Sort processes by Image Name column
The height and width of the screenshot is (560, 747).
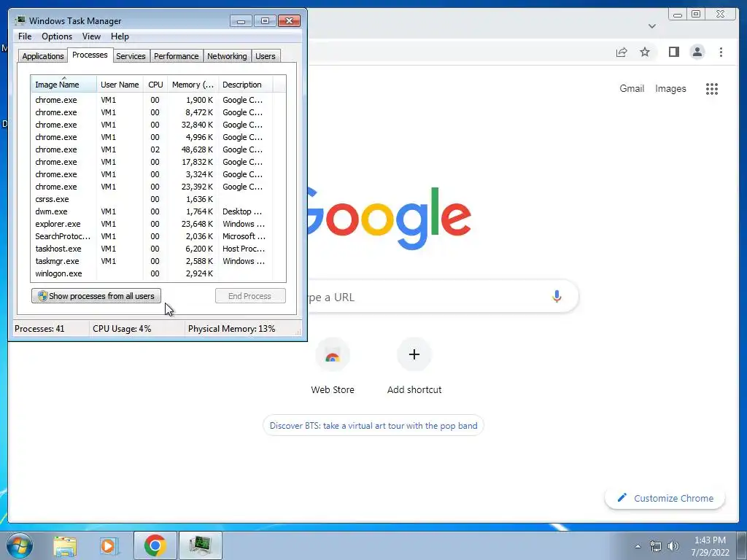point(64,85)
